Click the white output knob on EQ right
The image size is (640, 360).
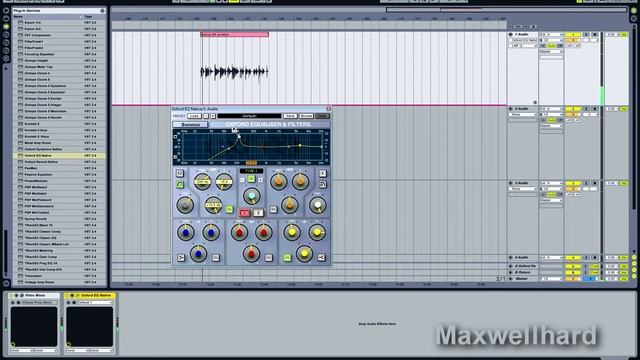click(x=318, y=205)
